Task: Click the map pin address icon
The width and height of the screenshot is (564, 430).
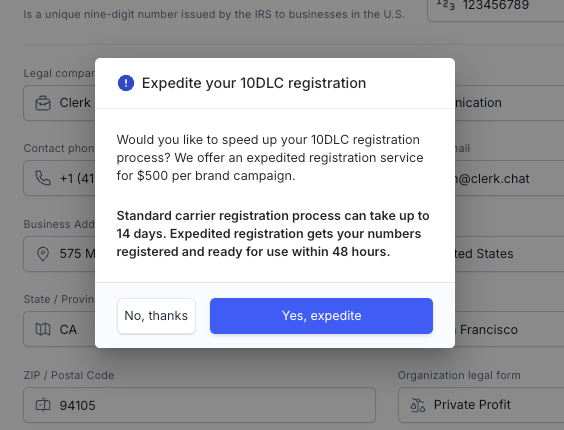Action: [x=43, y=254]
